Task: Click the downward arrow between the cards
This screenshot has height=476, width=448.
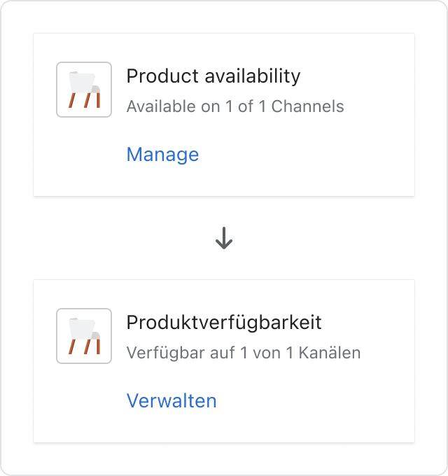Action: (x=224, y=238)
